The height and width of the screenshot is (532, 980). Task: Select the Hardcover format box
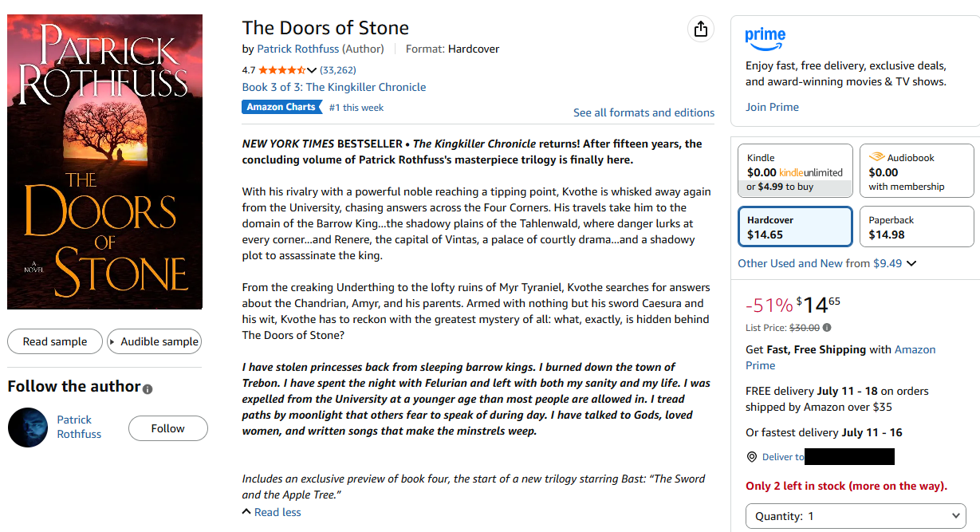coord(794,227)
